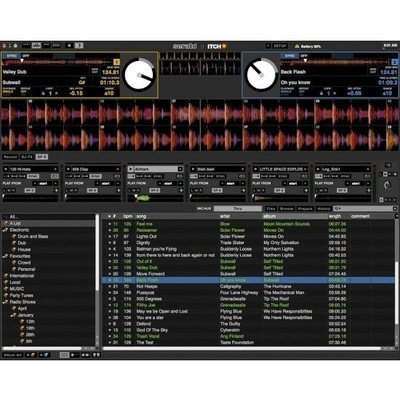Viewport: 400px width, 400px height.
Task: Toggle repeat on the Airhorn sample slot
Action: coord(179,176)
